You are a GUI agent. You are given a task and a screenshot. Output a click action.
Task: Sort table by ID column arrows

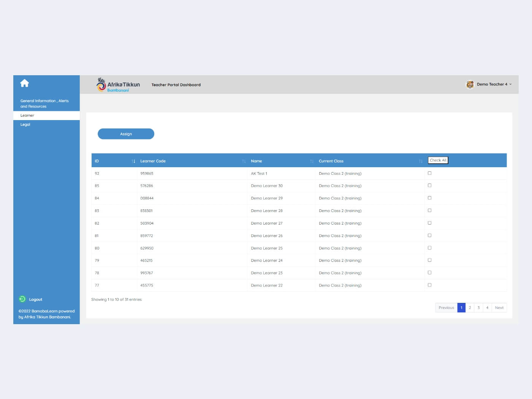pyautogui.click(x=133, y=161)
